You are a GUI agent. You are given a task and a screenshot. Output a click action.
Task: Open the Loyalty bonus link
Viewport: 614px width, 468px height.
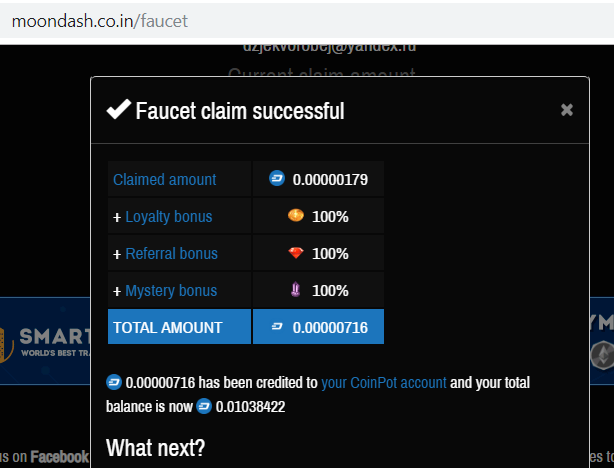click(168, 217)
